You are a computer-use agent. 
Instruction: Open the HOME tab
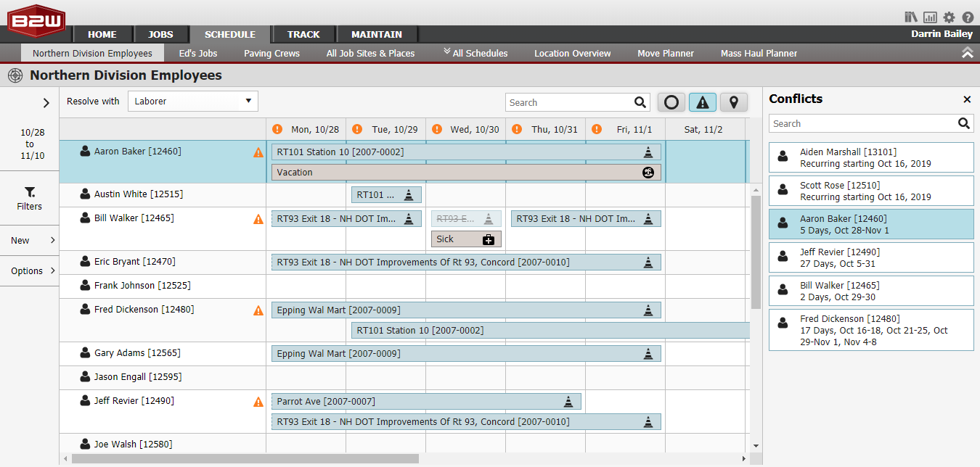102,34
